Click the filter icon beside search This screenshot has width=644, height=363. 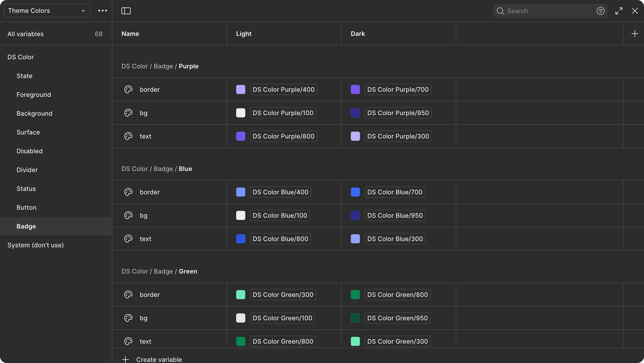[x=601, y=11]
